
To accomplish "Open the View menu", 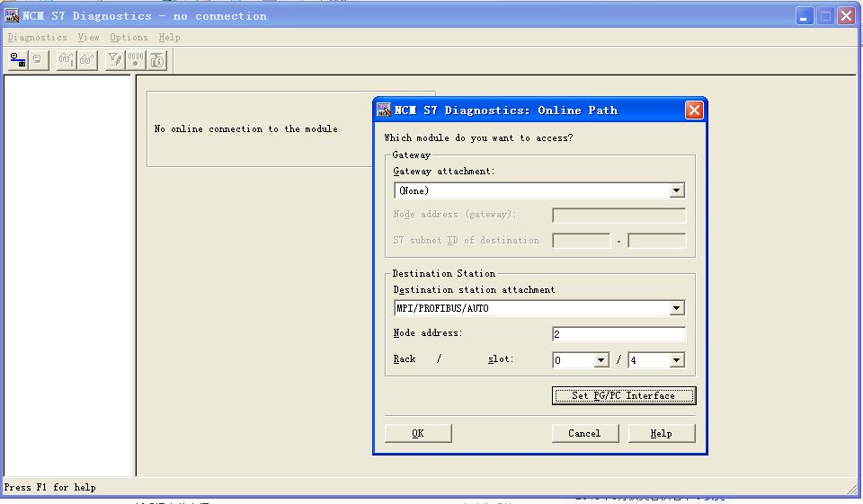I will click(88, 38).
